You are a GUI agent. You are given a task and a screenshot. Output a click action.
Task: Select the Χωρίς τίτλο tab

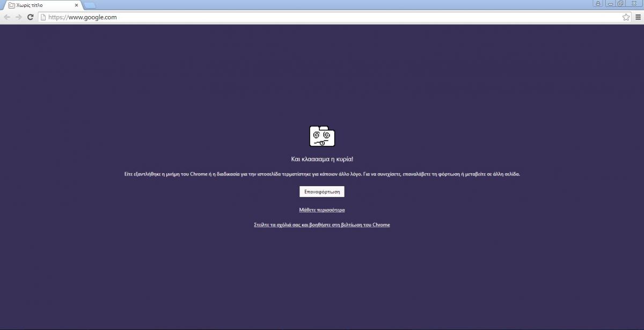[x=43, y=5]
